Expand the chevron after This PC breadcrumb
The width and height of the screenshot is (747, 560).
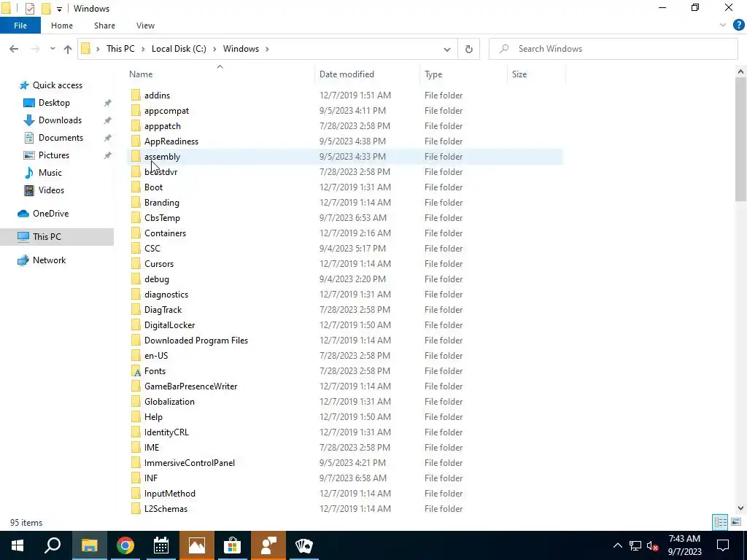(x=144, y=49)
